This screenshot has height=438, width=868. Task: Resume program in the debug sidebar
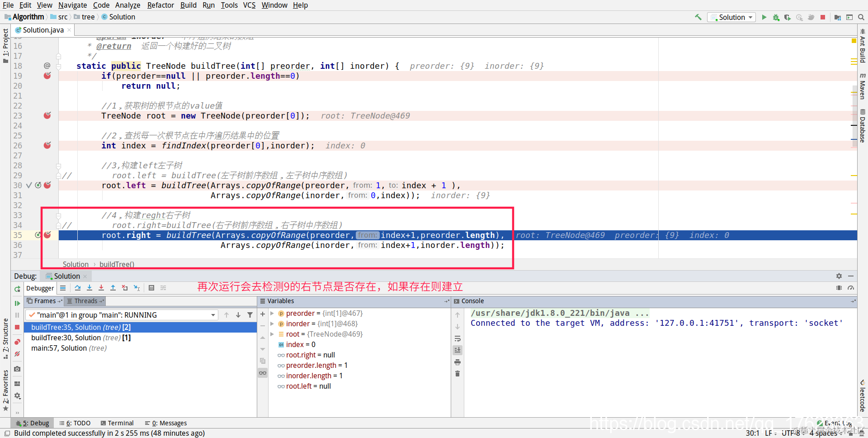pyautogui.click(x=17, y=303)
